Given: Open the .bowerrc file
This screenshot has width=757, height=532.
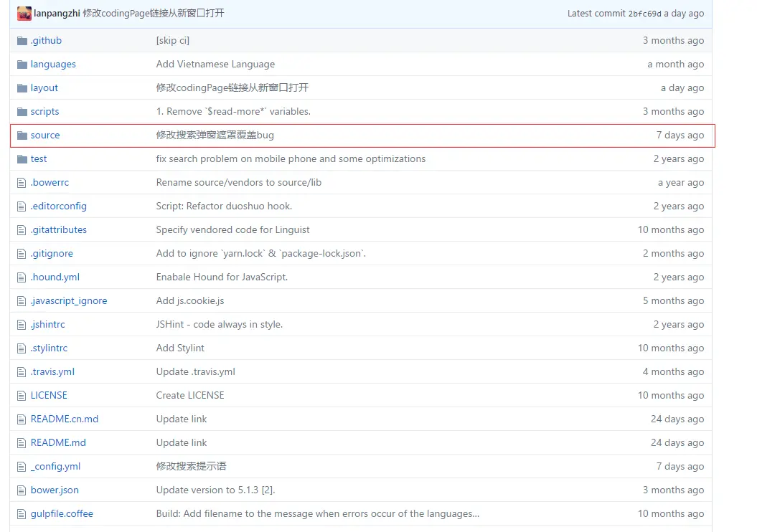Looking at the screenshot, I should coord(50,182).
